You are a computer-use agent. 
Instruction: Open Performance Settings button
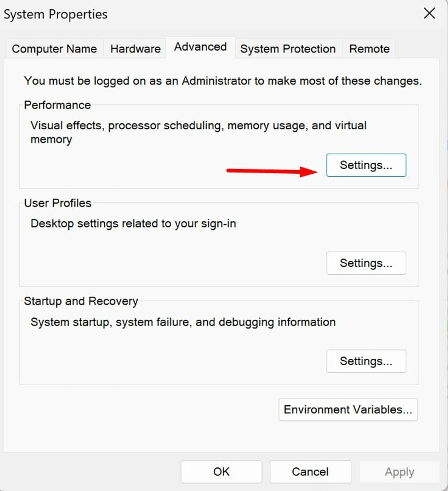pyautogui.click(x=366, y=165)
